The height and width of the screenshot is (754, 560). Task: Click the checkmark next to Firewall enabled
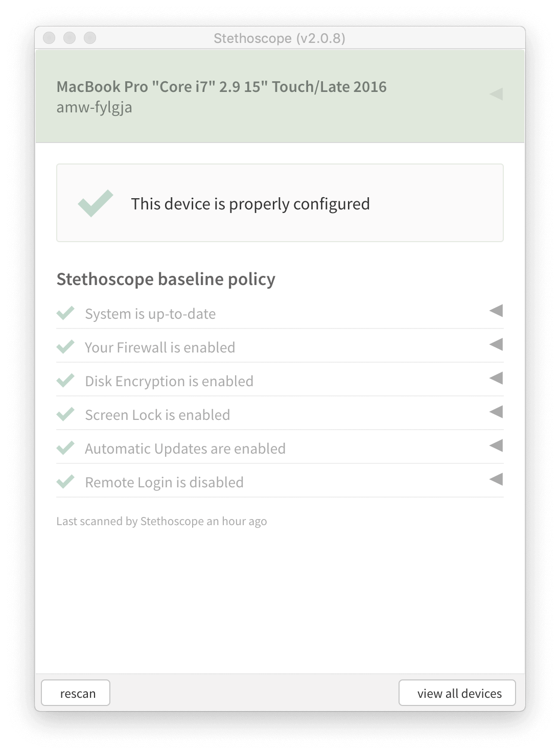65,347
